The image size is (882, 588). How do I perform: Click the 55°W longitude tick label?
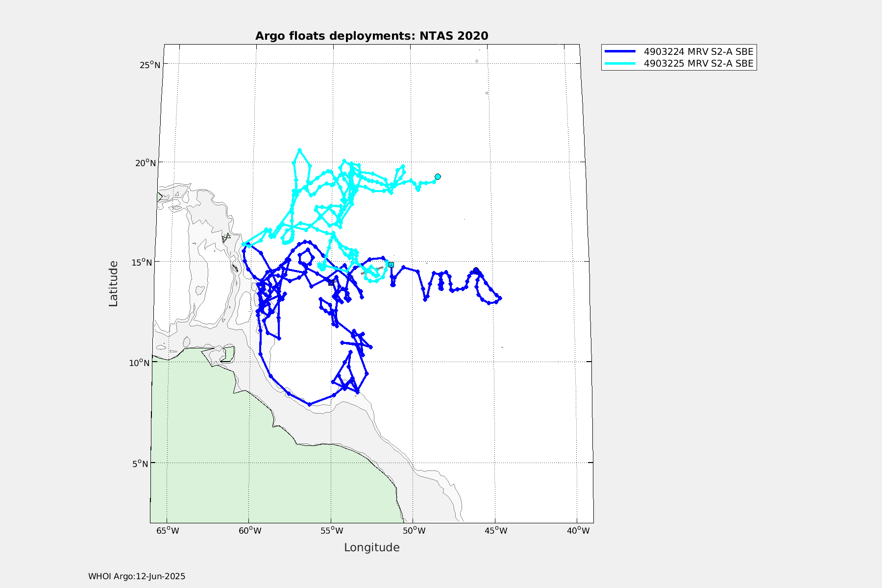coord(331,531)
